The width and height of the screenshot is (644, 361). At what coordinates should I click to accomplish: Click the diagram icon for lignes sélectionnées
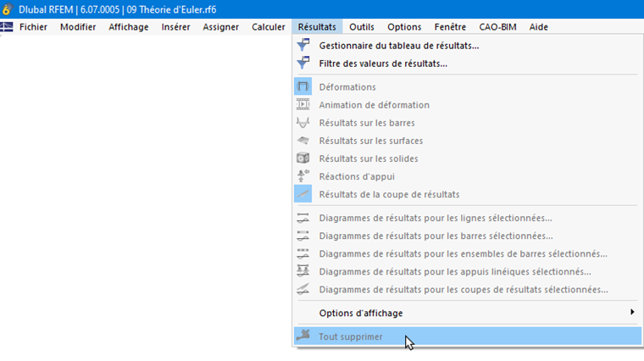[x=303, y=218]
